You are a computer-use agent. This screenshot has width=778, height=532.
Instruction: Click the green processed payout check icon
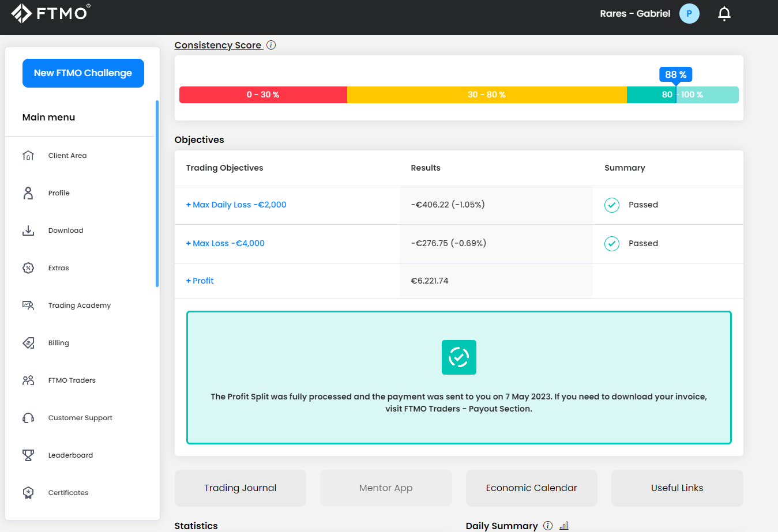point(459,357)
